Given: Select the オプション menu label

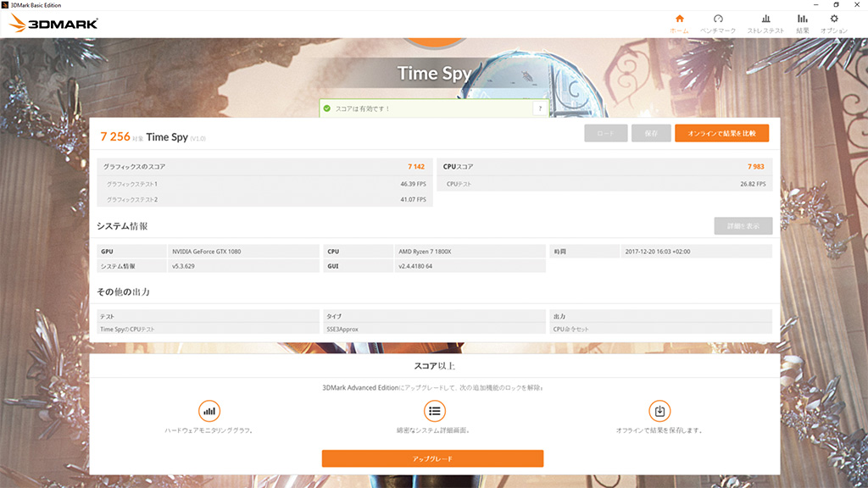Looking at the screenshot, I should (x=834, y=31).
